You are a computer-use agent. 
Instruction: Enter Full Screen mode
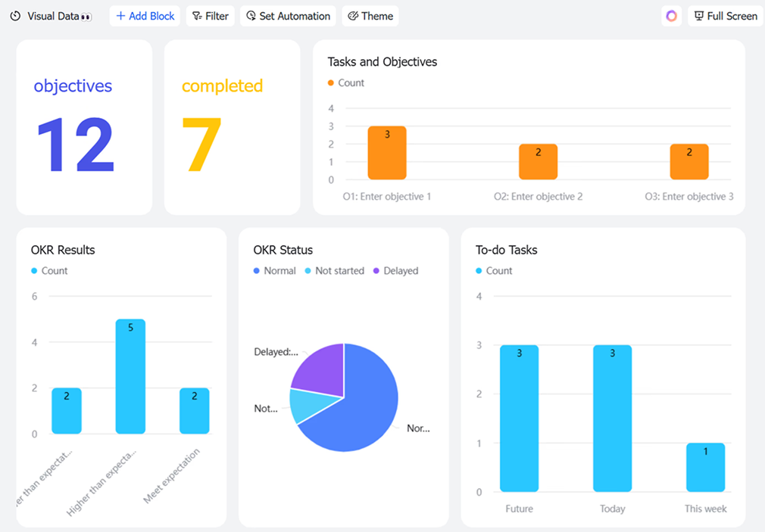click(x=725, y=16)
